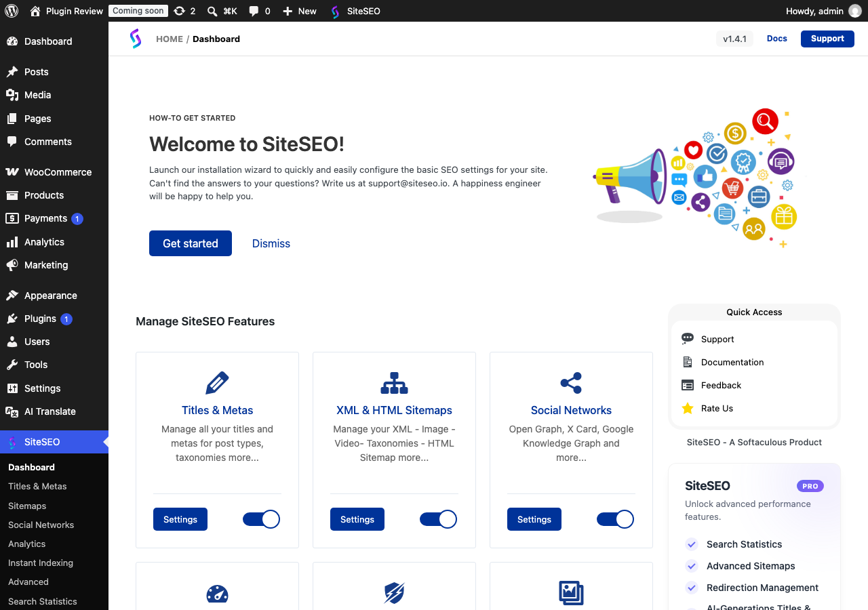Open the Users menu item
This screenshot has width=868, height=610.
[54, 342]
